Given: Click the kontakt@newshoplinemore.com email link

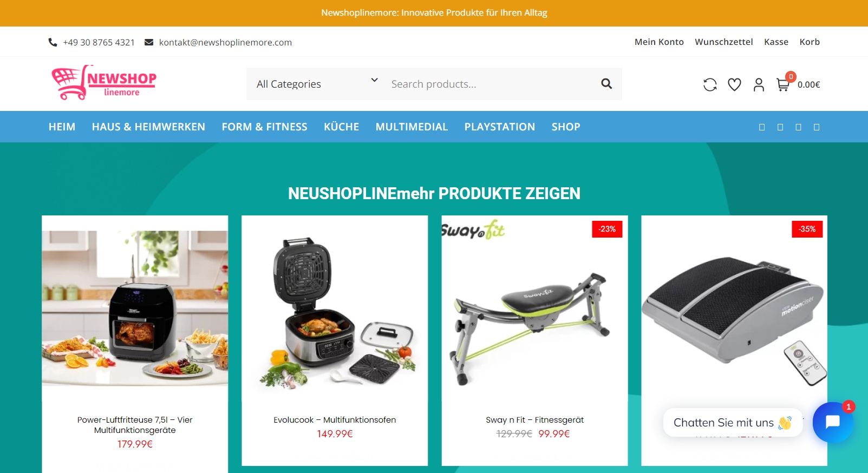Looking at the screenshot, I should (x=225, y=42).
